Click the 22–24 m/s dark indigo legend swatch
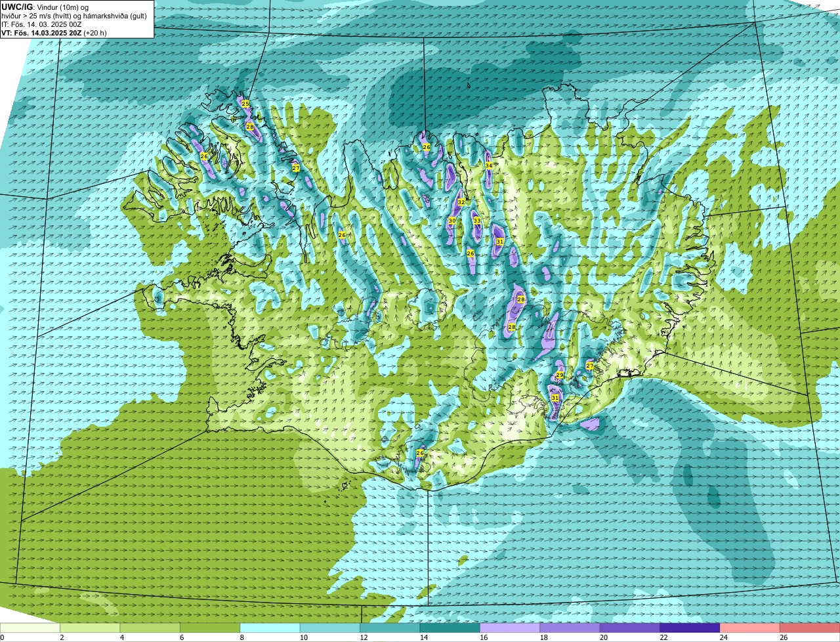The image size is (840, 642). [x=690, y=628]
